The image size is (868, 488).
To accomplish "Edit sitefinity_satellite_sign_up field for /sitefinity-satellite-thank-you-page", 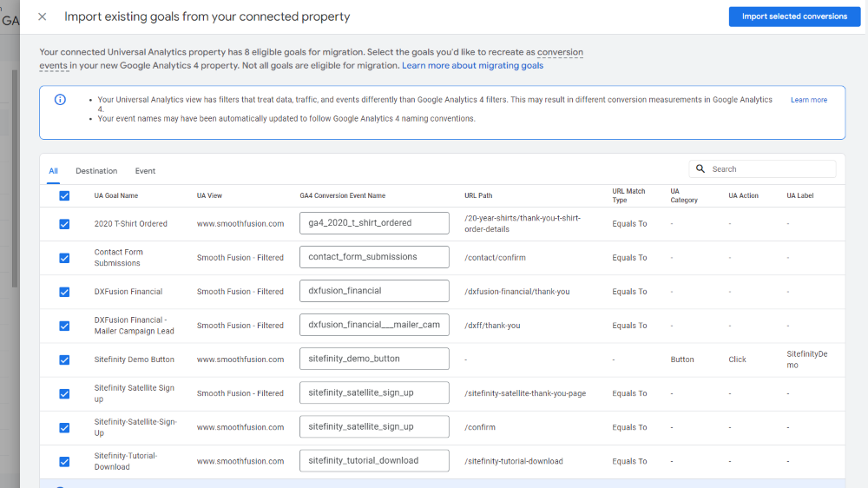I will tap(374, 392).
